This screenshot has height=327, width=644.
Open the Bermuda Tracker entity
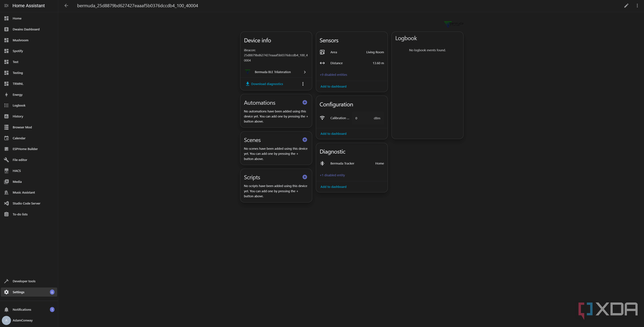(x=352, y=163)
